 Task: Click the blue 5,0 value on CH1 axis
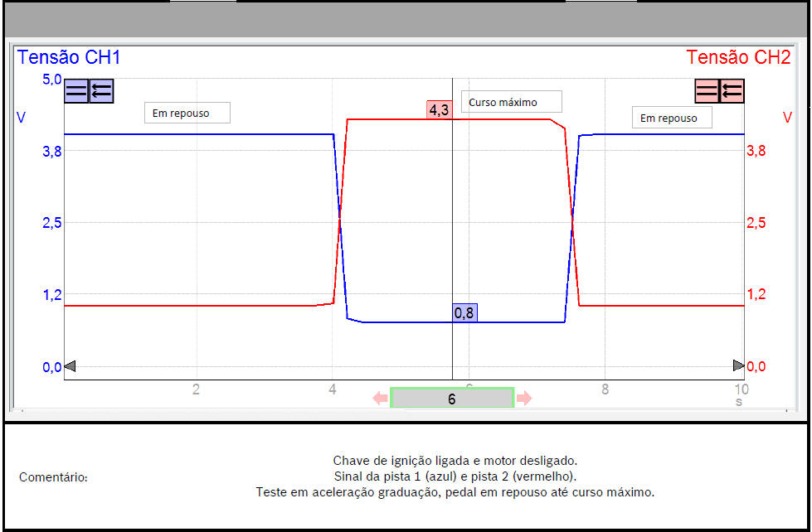point(52,80)
